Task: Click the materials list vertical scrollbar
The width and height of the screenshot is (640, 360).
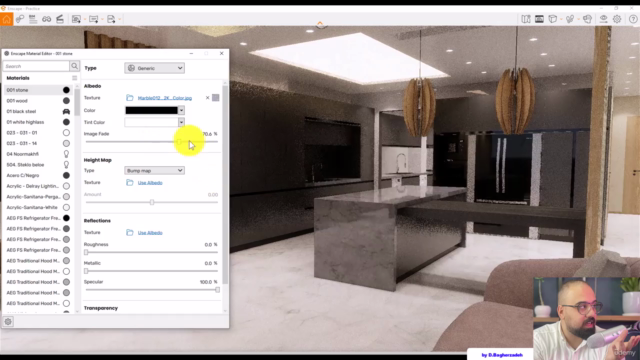Action: click(x=77, y=102)
